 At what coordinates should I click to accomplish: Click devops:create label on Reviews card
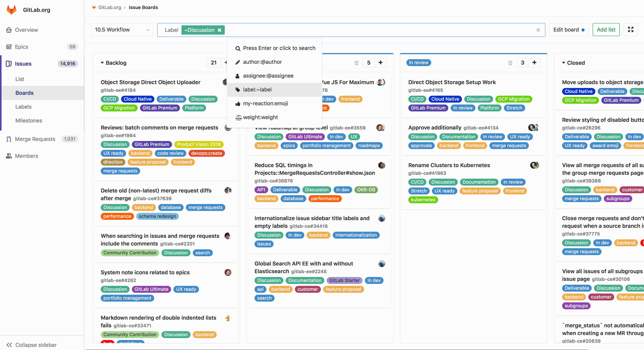[206, 153]
